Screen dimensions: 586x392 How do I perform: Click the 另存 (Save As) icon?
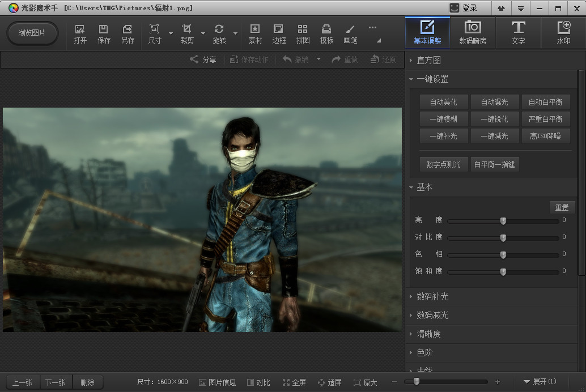[x=128, y=33]
